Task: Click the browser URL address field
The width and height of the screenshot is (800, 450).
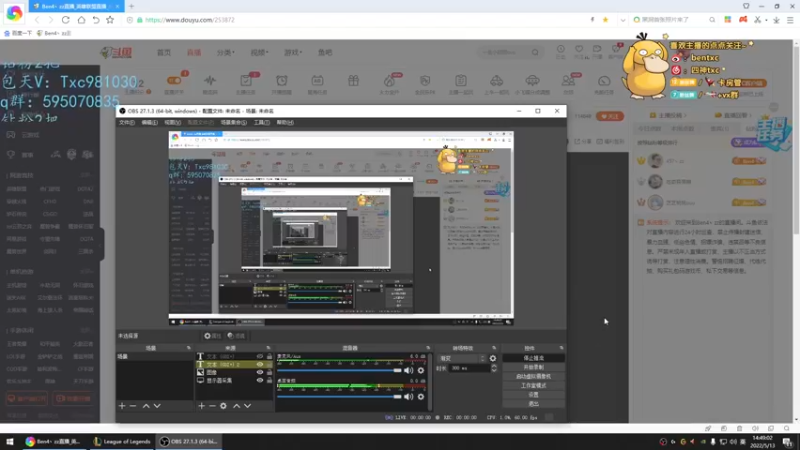Action: tap(357, 20)
